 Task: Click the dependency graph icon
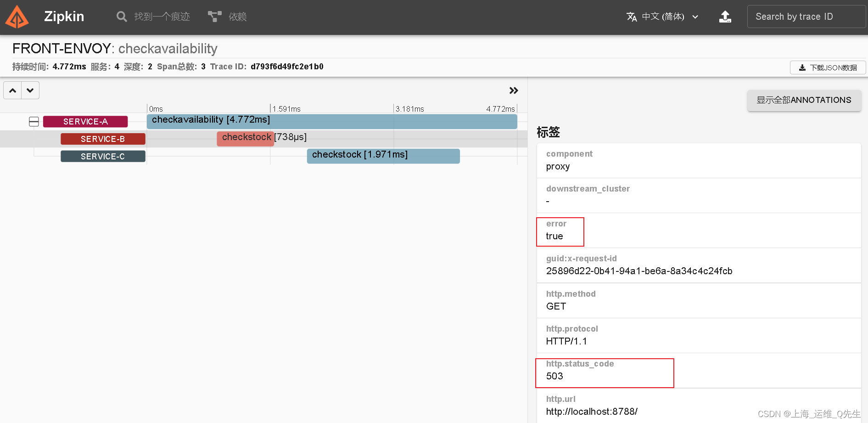214,17
